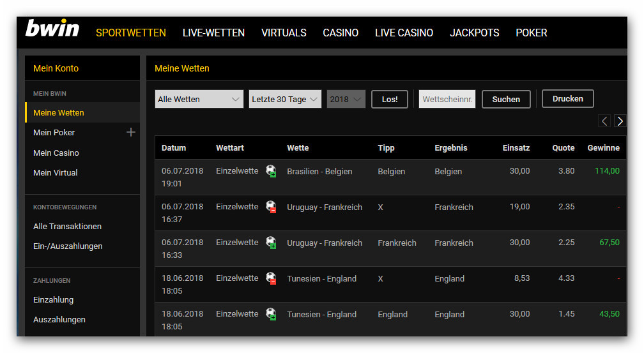This screenshot has width=644, height=353.
Task: Select Mein Poker in sidebar
Action: [54, 133]
